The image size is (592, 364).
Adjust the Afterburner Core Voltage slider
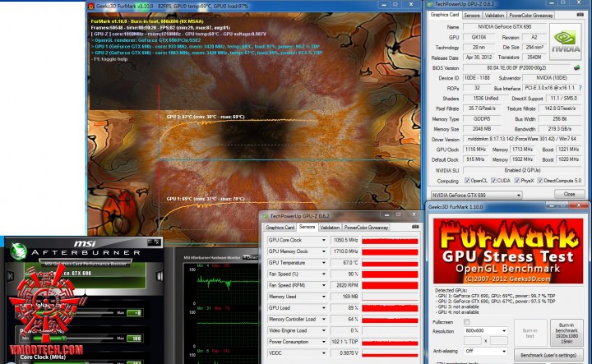click(x=72, y=313)
